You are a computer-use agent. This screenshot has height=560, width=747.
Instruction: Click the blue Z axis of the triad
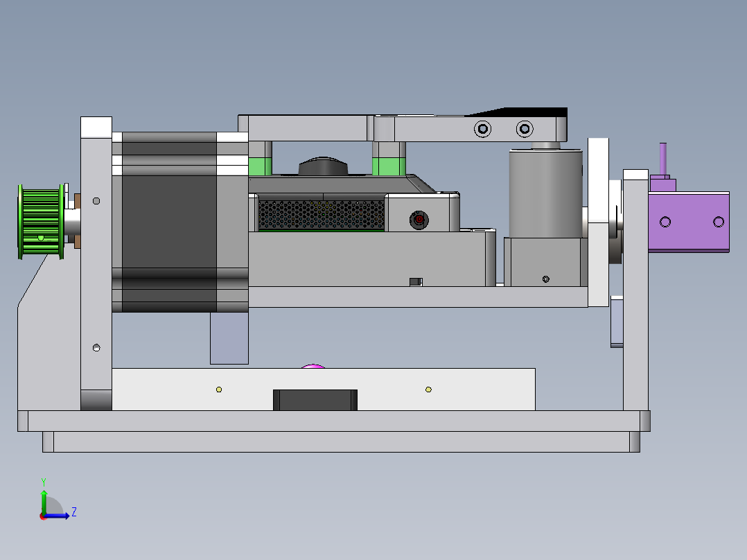pos(58,515)
